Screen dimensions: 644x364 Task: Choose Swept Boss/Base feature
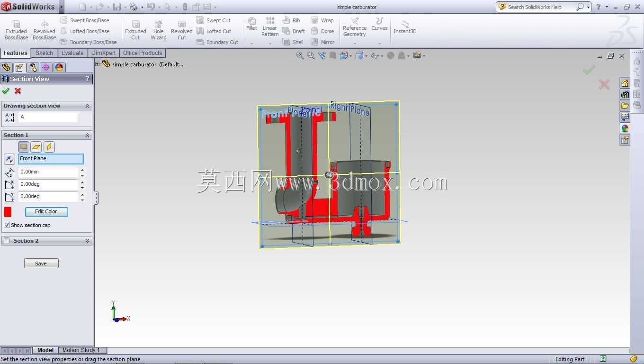85,20
